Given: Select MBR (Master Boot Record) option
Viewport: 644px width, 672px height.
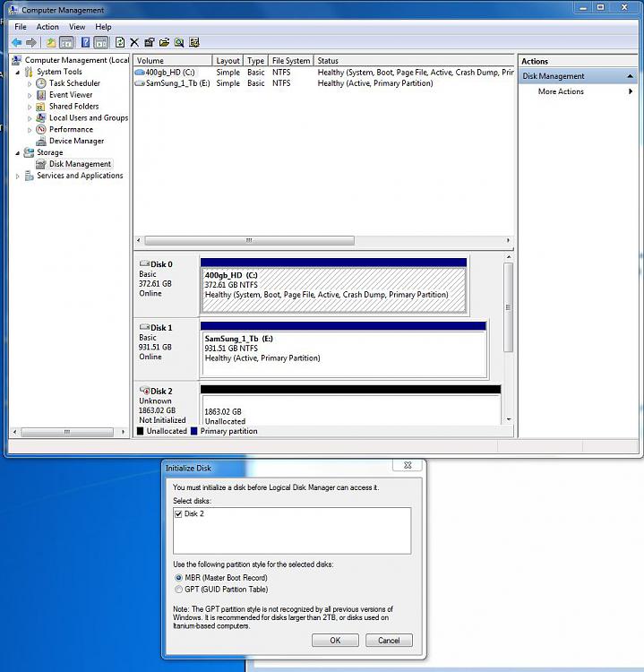Looking at the screenshot, I should (178, 578).
